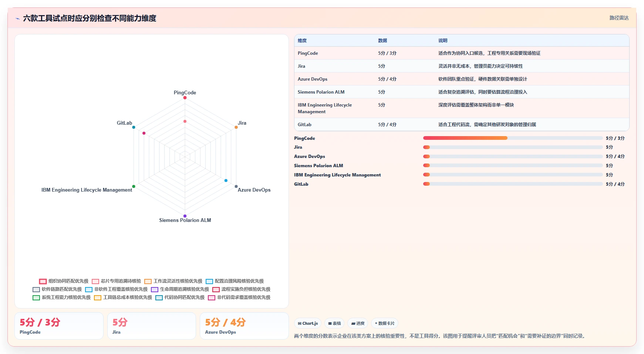Open the PingCode 5分 / 3分 data card
The height and width of the screenshot is (354, 644).
[59, 326]
